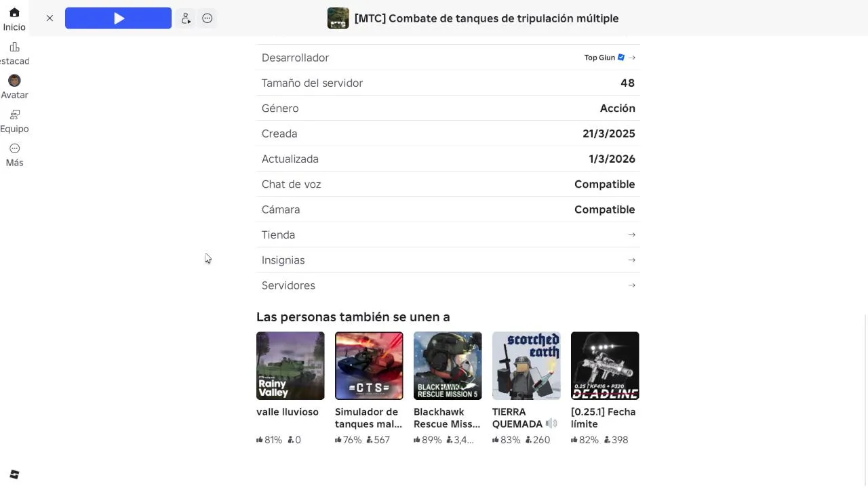Open Blackhawk Rescue Mission 5 thumbnail
Viewport: 868px width, 488px height.
click(x=448, y=366)
